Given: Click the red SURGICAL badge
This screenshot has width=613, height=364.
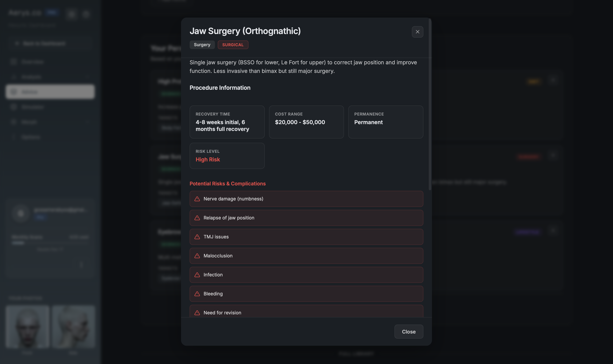Looking at the screenshot, I should tap(233, 45).
